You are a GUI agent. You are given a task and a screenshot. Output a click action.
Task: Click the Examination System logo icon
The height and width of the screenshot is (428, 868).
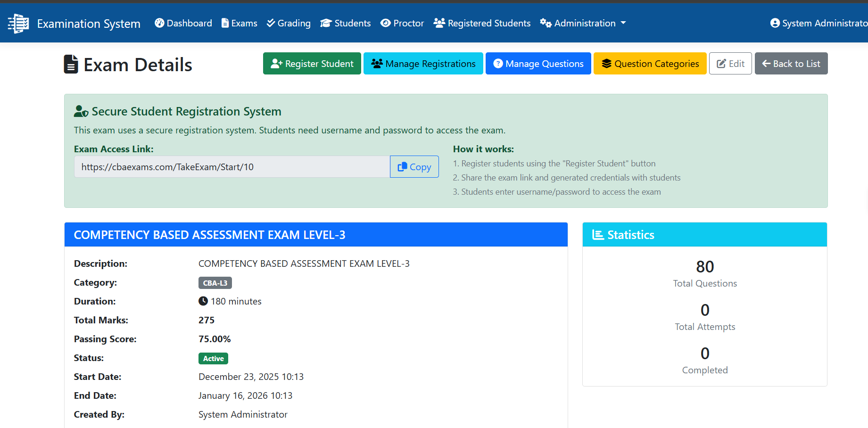18,23
